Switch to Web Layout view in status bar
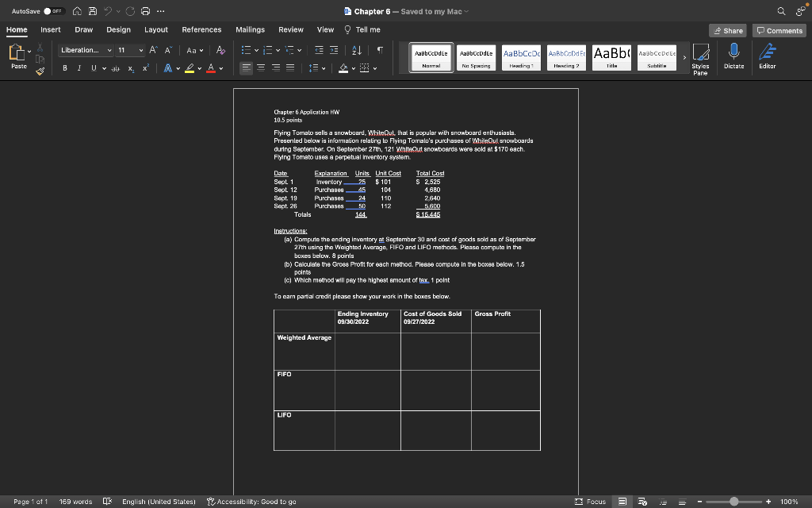 (x=642, y=502)
